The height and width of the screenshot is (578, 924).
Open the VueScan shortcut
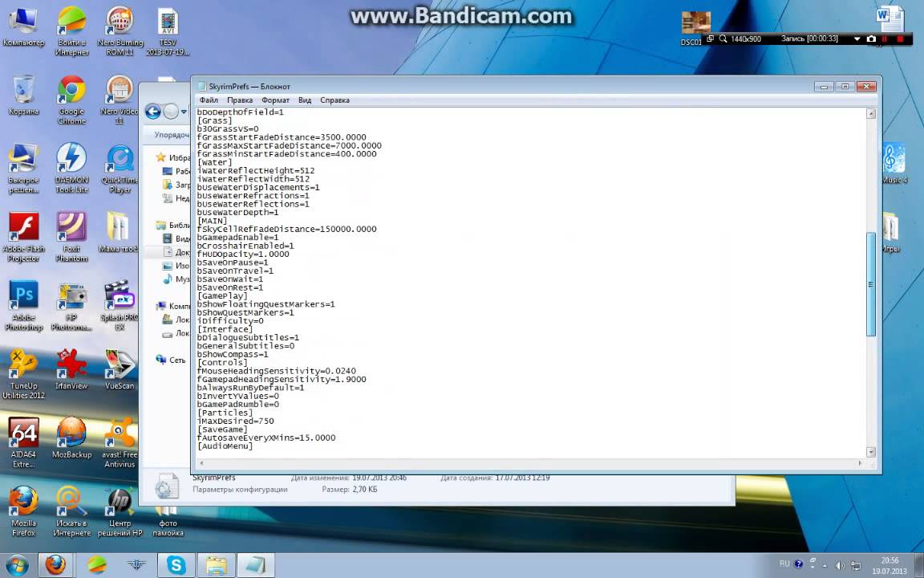pyautogui.click(x=120, y=369)
